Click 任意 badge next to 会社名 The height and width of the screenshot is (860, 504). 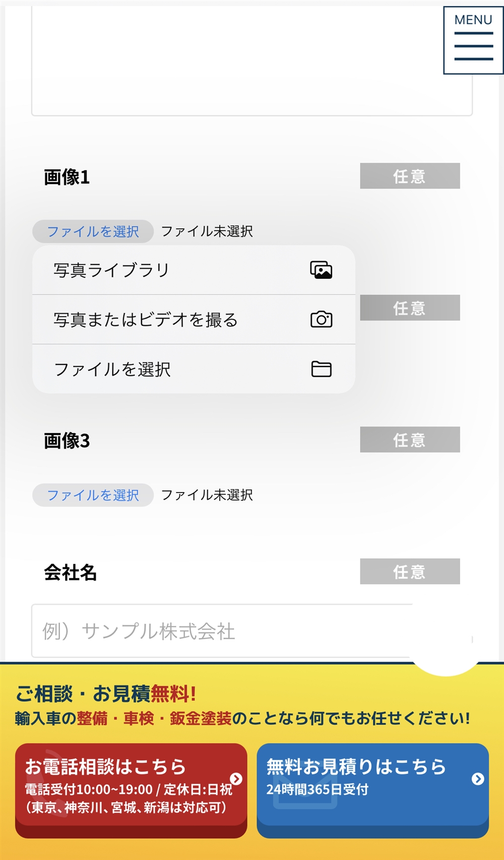(410, 571)
